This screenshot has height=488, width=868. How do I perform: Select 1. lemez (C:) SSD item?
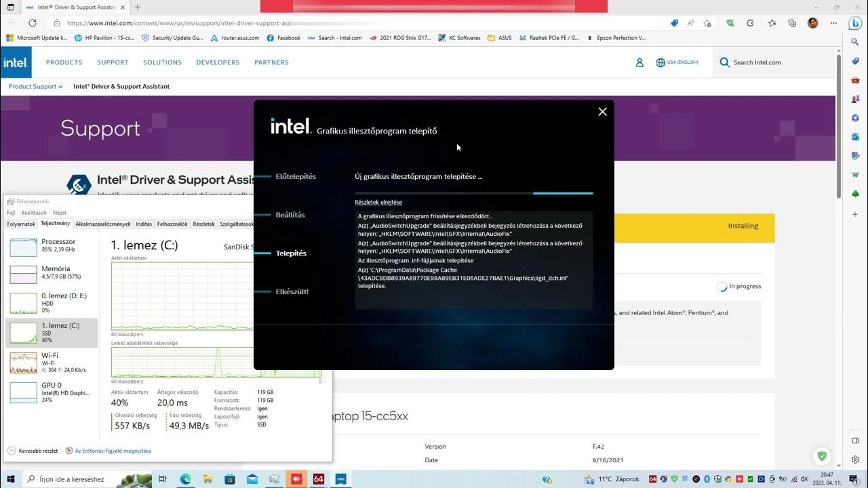coord(52,332)
